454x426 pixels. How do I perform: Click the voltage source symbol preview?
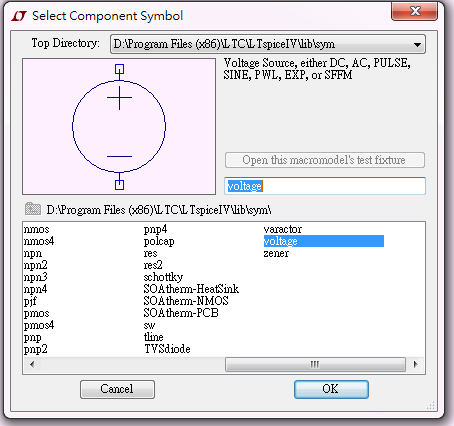point(119,127)
